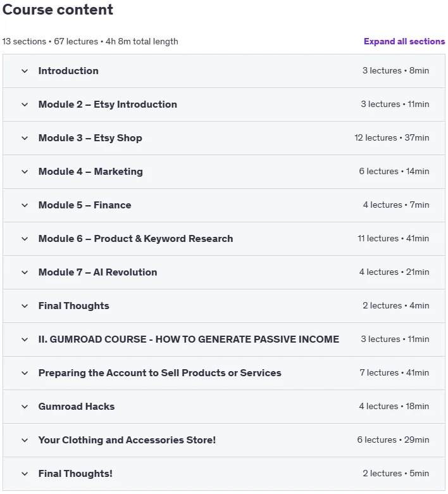Click the Gumroad Hacks section title
Image resolution: width=448 pixels, height=494 pixels.
click(77, 407)
